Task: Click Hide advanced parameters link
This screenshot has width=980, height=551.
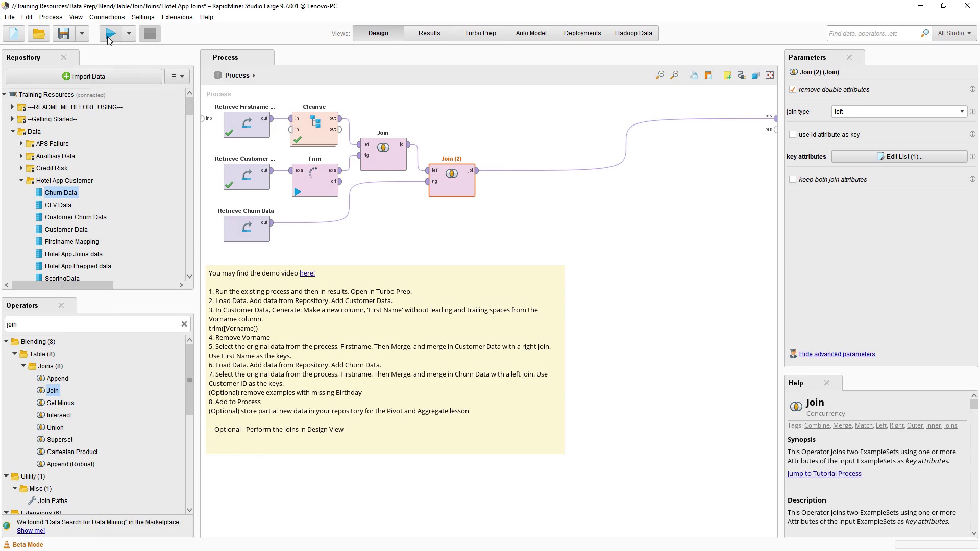Action: coord(837,354)
